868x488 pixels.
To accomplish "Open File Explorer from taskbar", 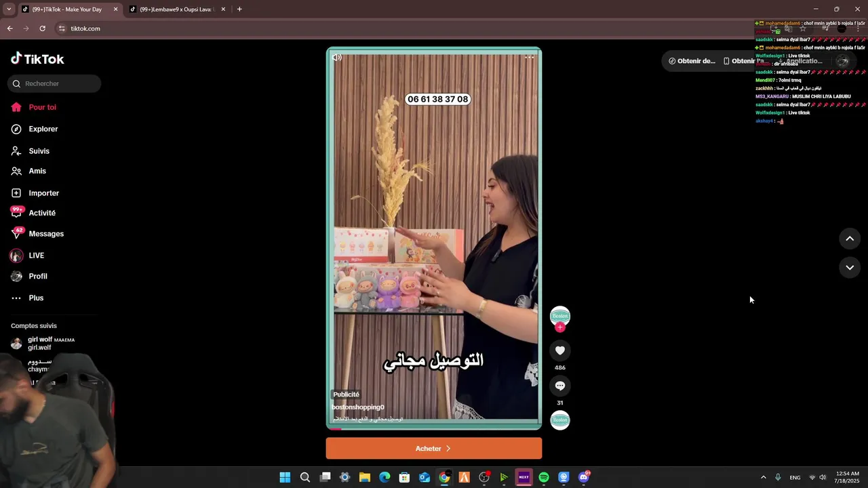I will (365, 477).
